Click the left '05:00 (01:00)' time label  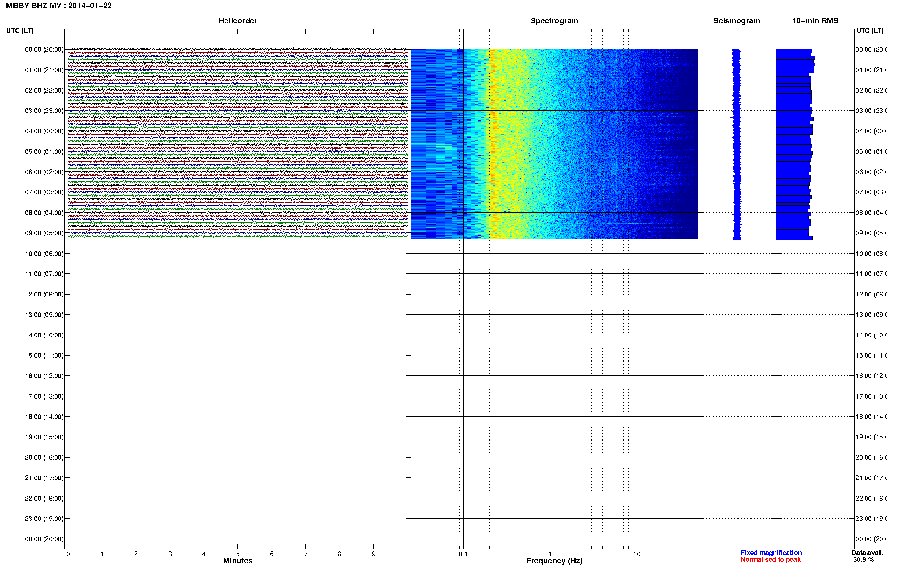(44, 152)
